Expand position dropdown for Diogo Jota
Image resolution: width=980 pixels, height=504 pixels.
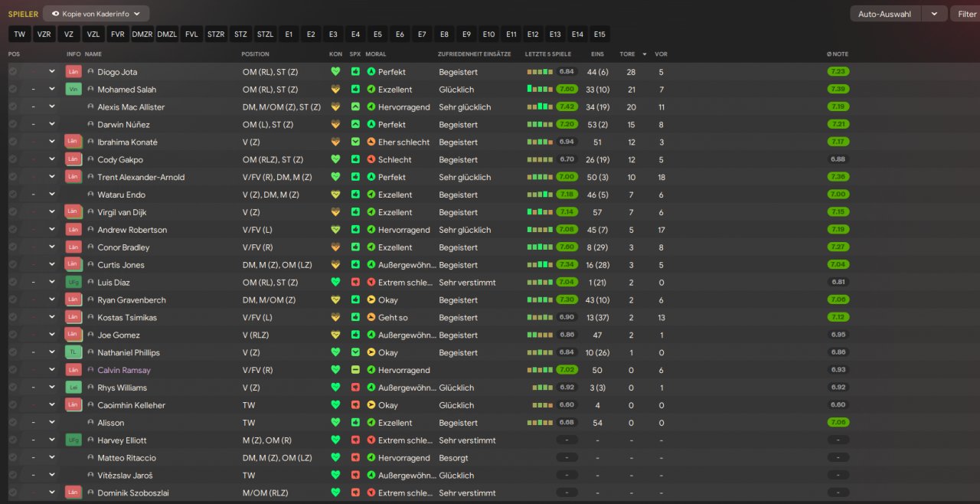[52, 71]
